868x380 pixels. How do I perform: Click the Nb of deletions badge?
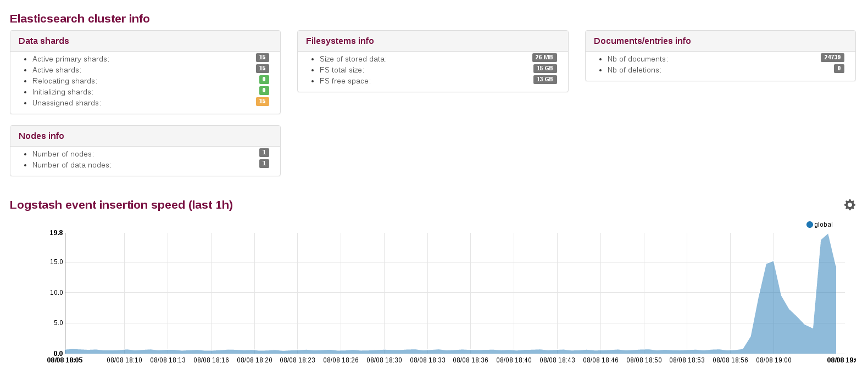pos(839,69)
